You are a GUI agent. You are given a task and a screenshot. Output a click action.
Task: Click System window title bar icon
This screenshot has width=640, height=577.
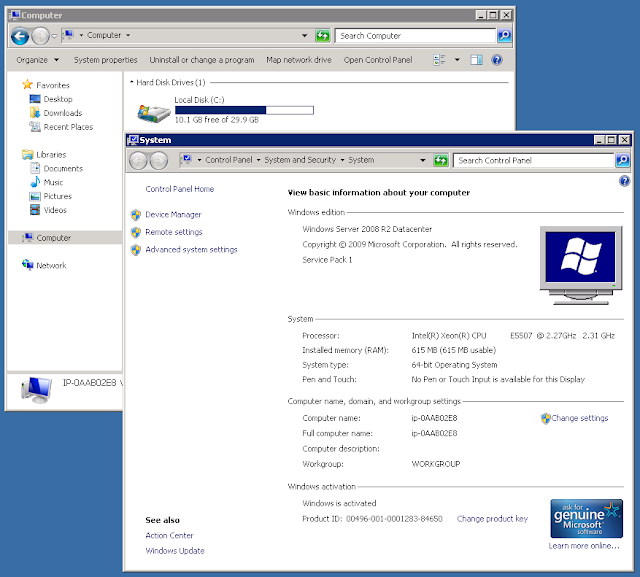(x=133, y=140)
